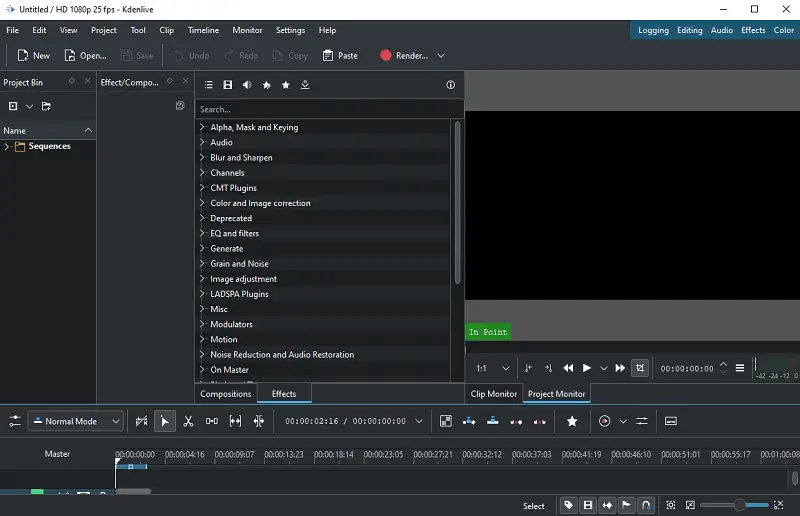Rewind the project monitor

[568, 368]
